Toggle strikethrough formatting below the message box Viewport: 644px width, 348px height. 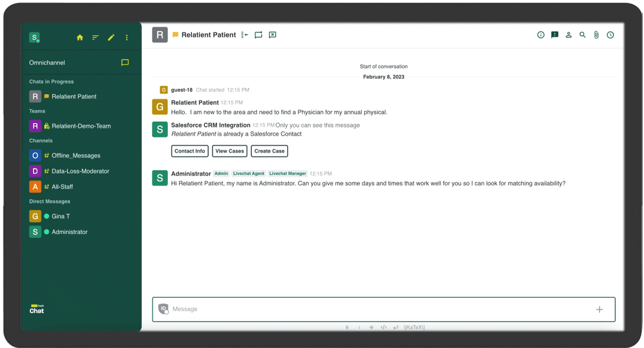(371, 327)
